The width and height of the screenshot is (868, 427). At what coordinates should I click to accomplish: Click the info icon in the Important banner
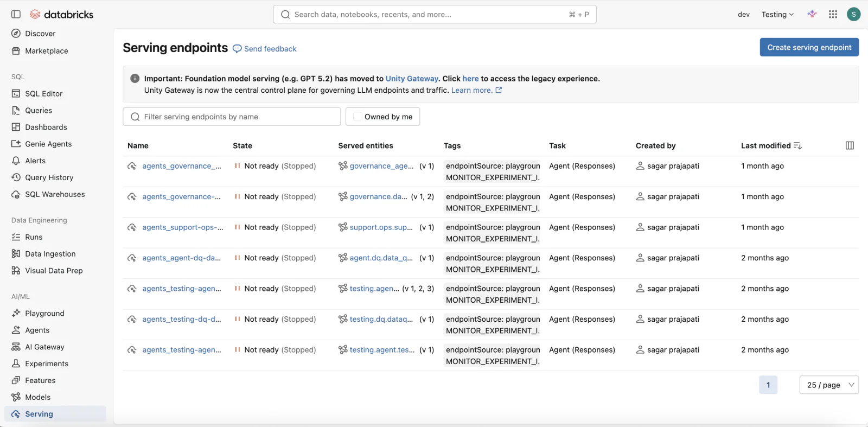point(135,78)
